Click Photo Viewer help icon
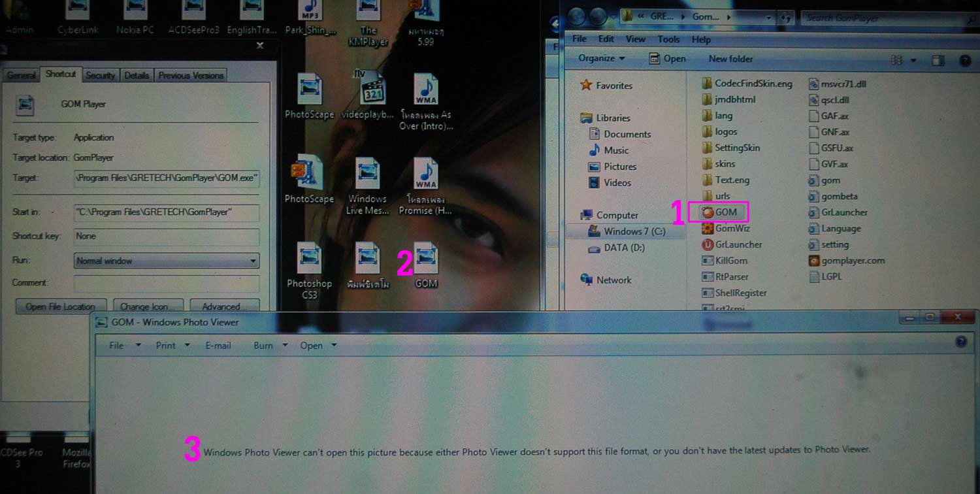Screen dimensions: 980x494 pos(961,342)
